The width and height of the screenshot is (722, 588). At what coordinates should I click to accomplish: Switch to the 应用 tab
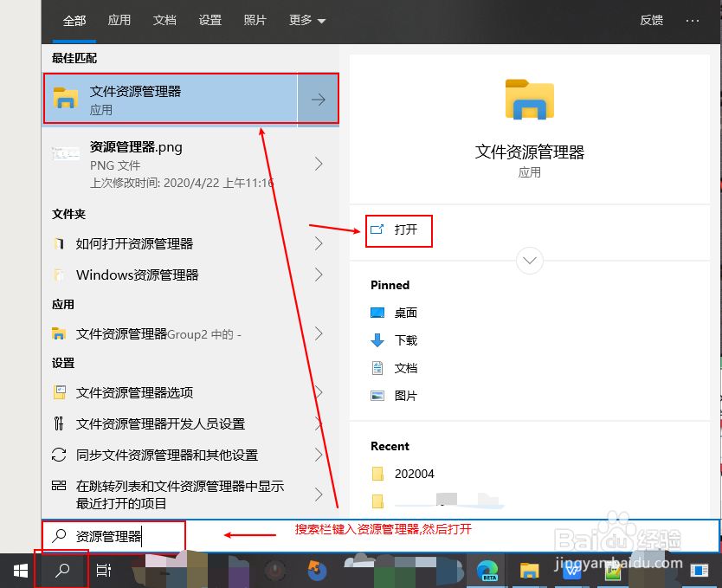coord(119,20)
